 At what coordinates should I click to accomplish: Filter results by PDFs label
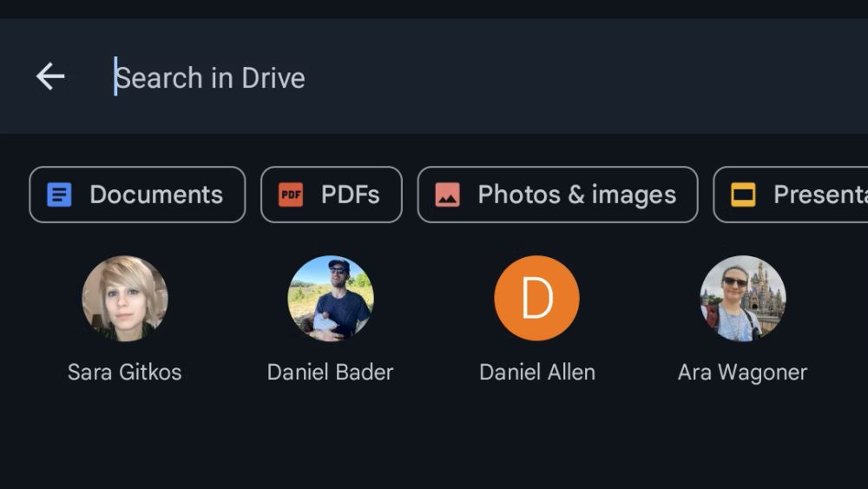[351, 195]
